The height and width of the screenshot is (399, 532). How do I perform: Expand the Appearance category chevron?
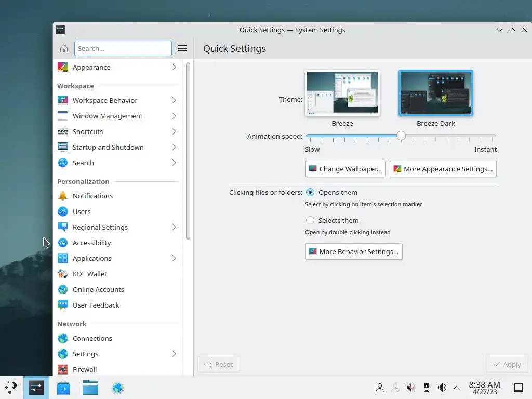[174, 67]
